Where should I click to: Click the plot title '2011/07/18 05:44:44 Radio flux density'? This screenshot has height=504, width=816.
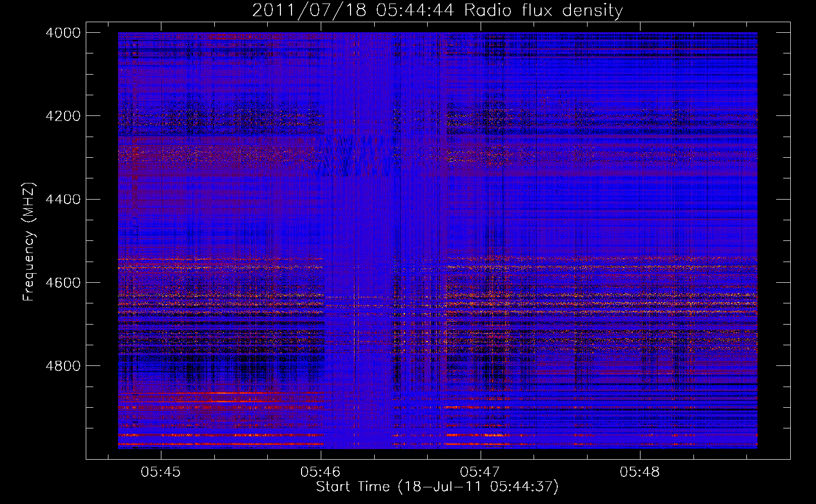click(437, 11)
